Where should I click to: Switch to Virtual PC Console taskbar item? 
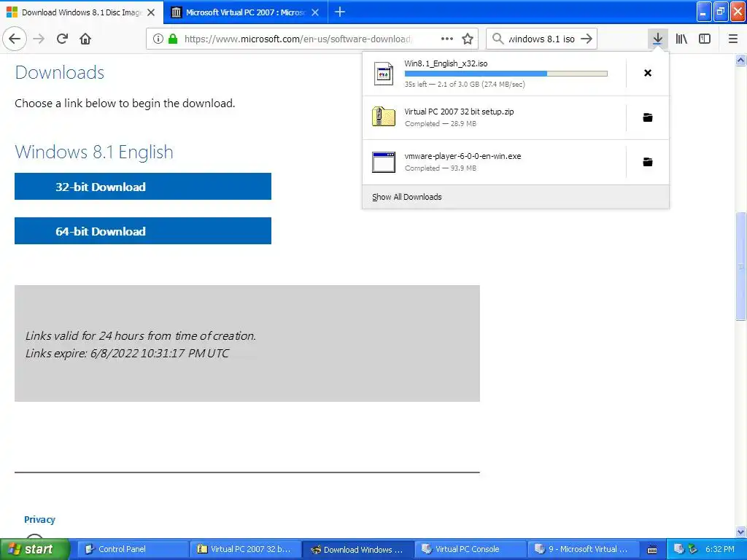(471, 549)
